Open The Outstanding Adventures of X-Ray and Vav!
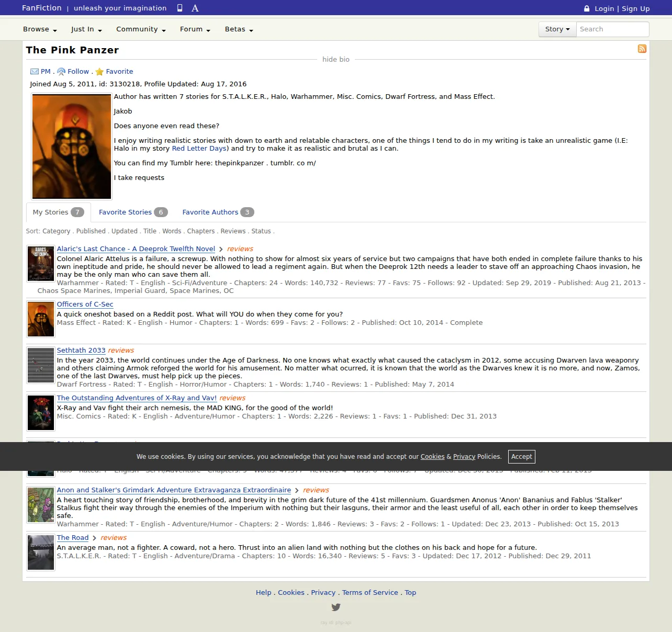 pyautogui.click(x=137, y=398)
